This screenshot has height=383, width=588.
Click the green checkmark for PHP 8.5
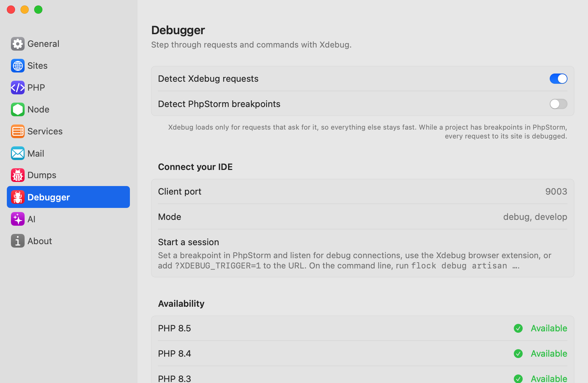(518, 328)
